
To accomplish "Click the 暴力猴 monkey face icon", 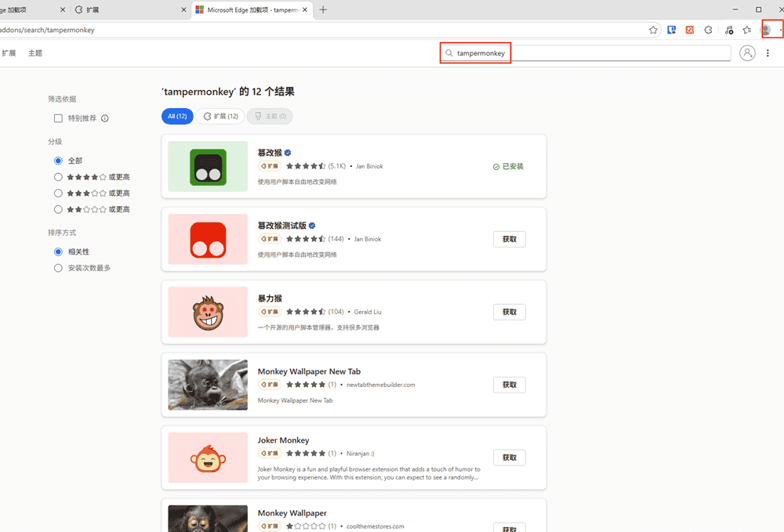I will [x=208, y=312].
